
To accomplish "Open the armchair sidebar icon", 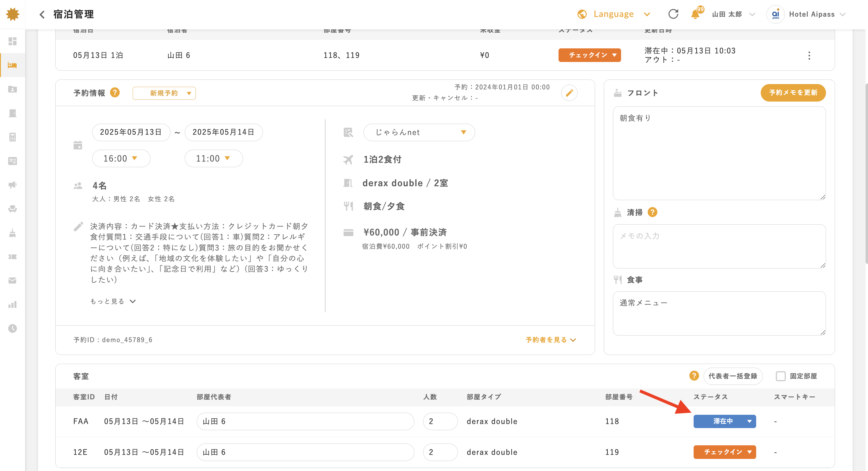I will (12, 209).
